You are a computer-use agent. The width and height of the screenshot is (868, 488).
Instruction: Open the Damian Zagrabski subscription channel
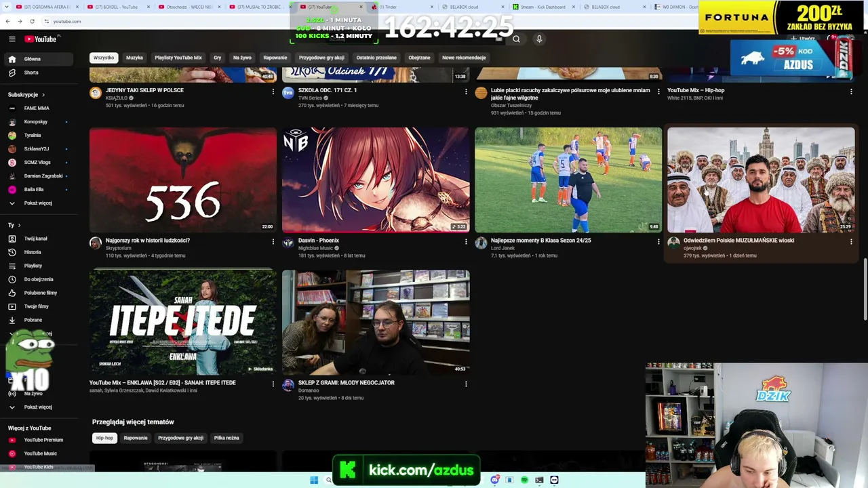tap(39, 176)
